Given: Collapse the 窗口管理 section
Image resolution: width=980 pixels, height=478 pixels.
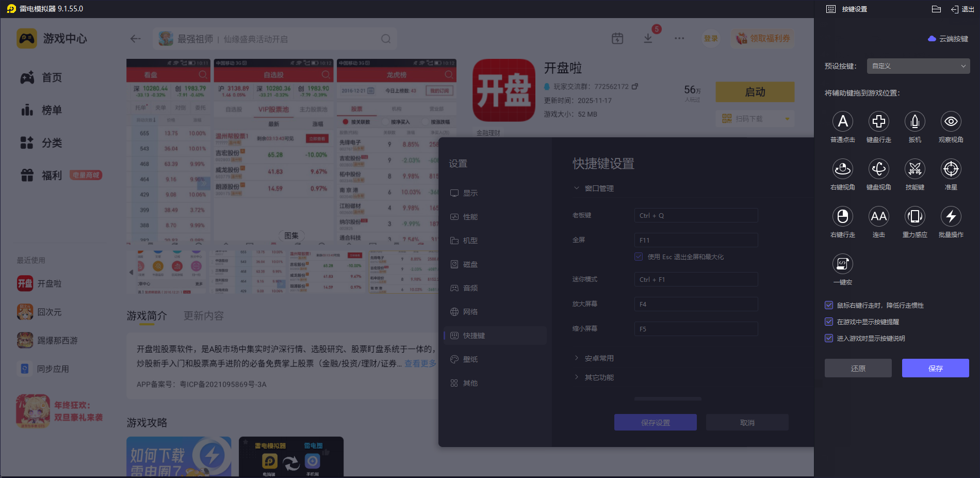Looking at the screenshot, I should (594, 188).
